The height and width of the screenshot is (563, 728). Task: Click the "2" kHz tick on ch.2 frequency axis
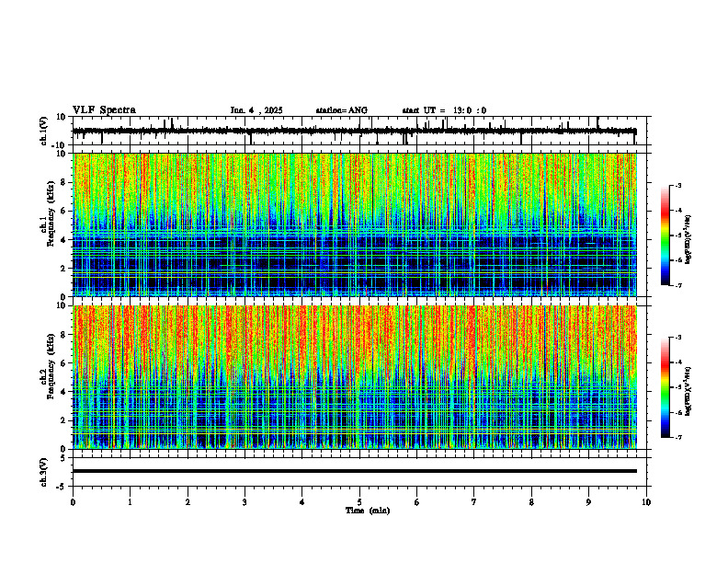[x=63, y=420]
